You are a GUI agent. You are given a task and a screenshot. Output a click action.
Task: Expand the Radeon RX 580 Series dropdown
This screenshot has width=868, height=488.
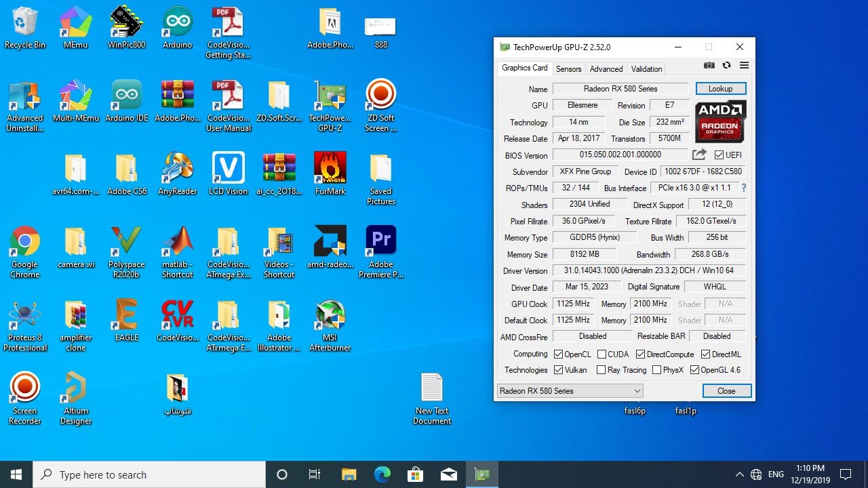570,391
